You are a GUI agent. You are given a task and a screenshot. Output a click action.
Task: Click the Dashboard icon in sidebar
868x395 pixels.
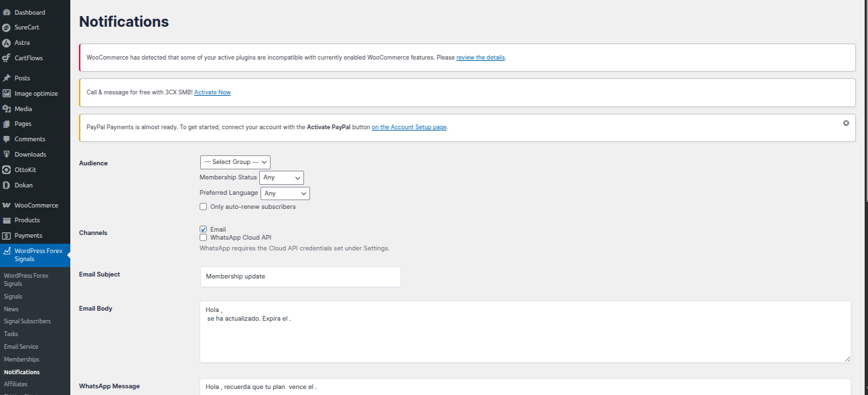pyautogui.click(x=7, y=12)
